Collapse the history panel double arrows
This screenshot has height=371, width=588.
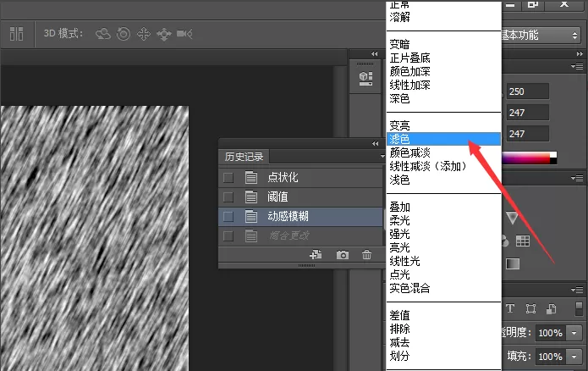[x=375, y=143]
